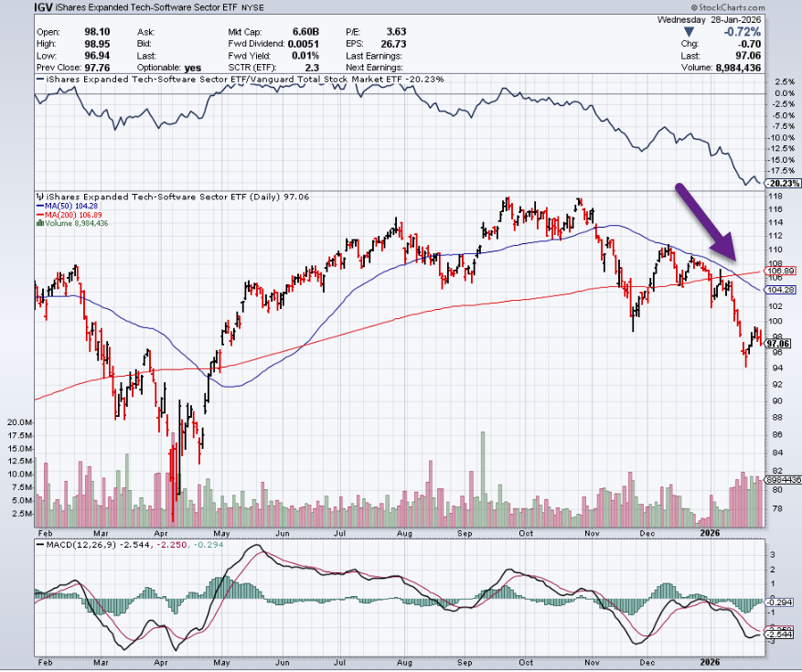
Task: Click the Volume legend entry
Action: [72, 223]
